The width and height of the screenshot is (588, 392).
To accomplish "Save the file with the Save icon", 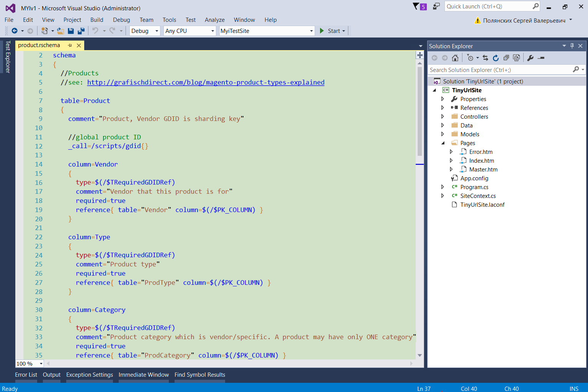I will coord(71,31).
